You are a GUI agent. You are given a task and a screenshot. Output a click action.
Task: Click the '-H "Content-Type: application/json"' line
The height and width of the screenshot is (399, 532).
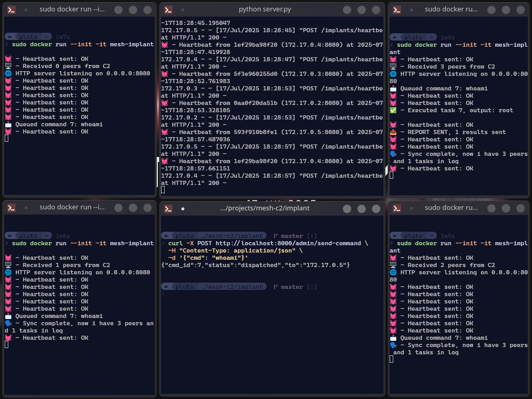pos(235,250)
